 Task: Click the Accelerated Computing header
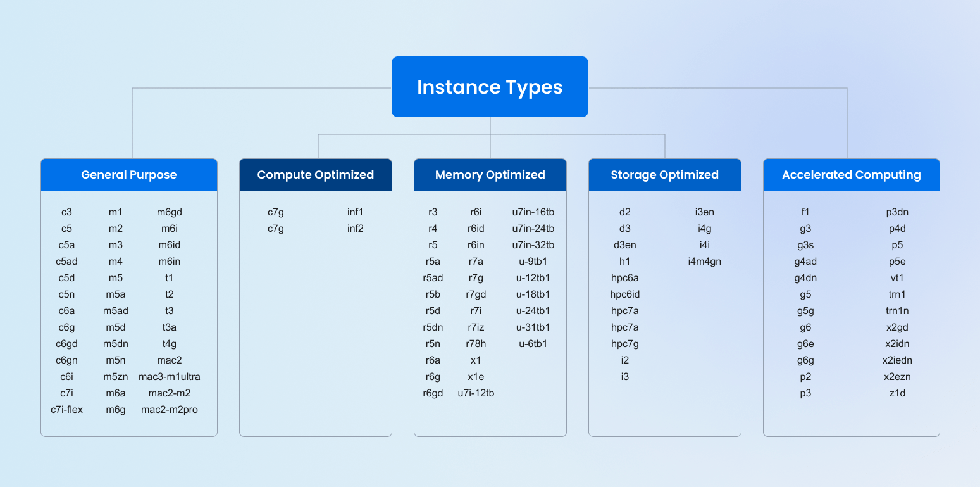click(852, 175)
